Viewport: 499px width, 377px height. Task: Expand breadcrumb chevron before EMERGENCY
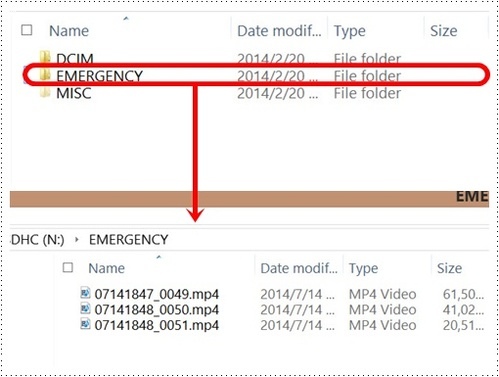[77, 239]
